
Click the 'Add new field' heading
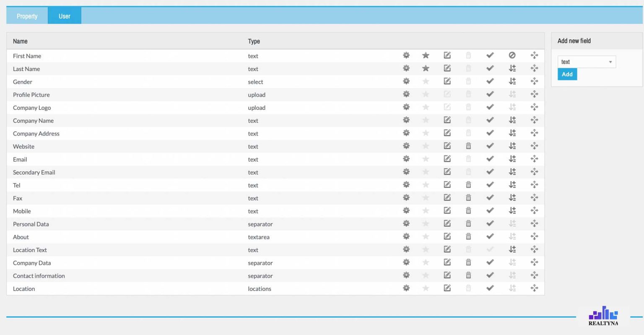574,41
